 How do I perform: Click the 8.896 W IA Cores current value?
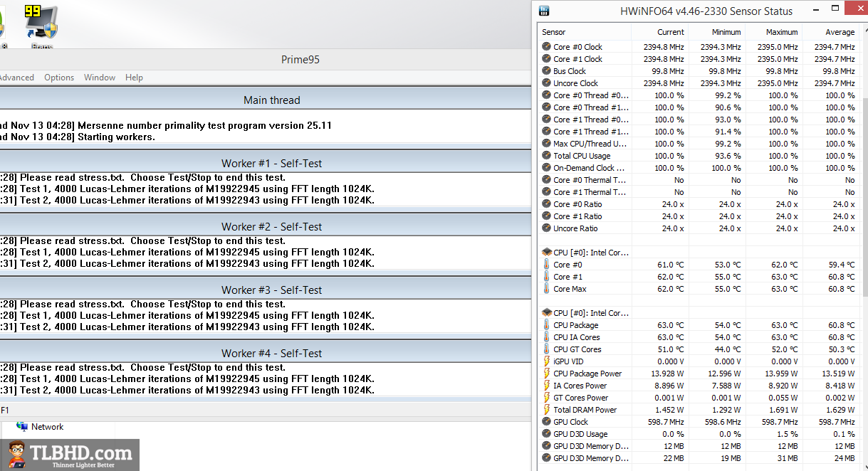[670, 386]
